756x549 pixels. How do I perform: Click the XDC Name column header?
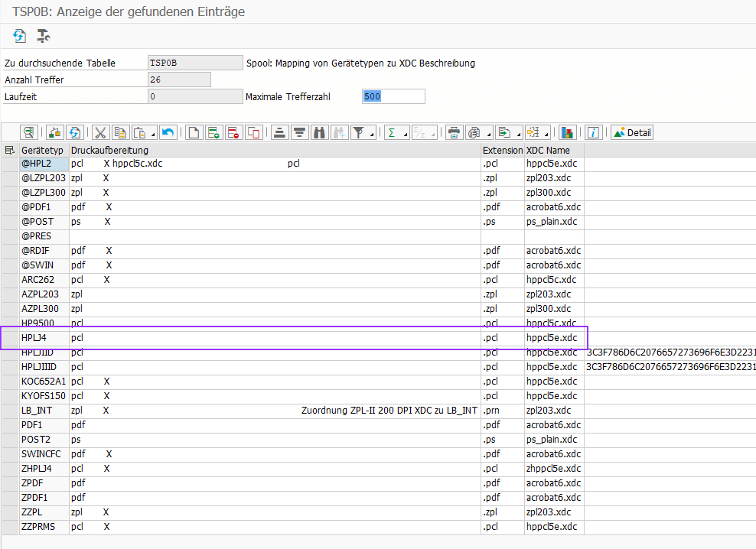(x=555, y=151)
